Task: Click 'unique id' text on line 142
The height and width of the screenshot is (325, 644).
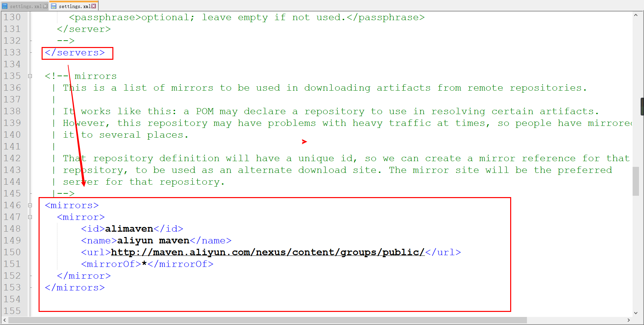Action: tap(325, 158)
